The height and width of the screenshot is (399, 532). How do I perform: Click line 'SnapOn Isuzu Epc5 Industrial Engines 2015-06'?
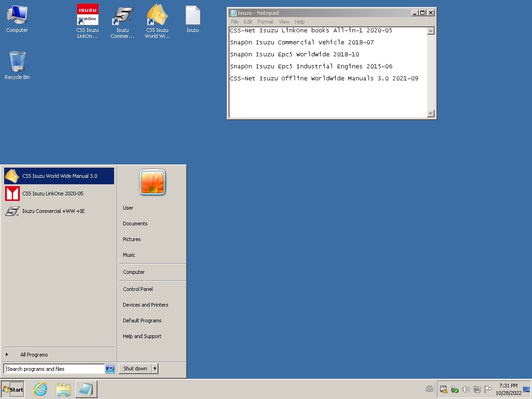(311, 66)
